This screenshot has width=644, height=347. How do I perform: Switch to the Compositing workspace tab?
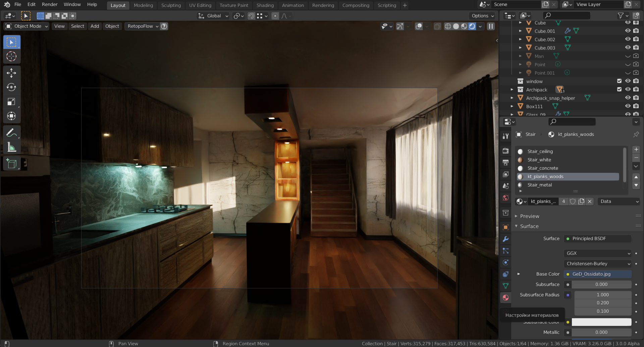[356, 5]
